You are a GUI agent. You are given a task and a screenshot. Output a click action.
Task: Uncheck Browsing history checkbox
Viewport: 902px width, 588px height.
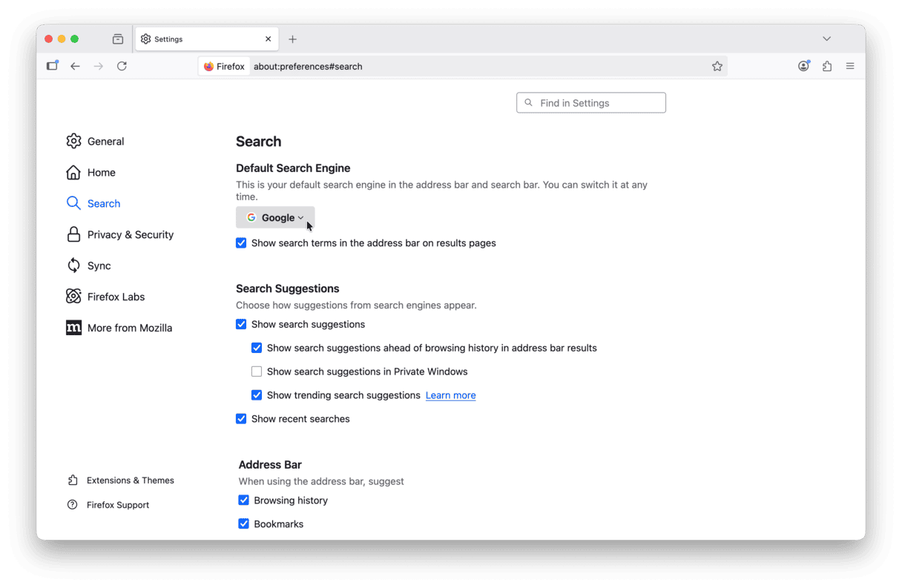tap(243, 501)
